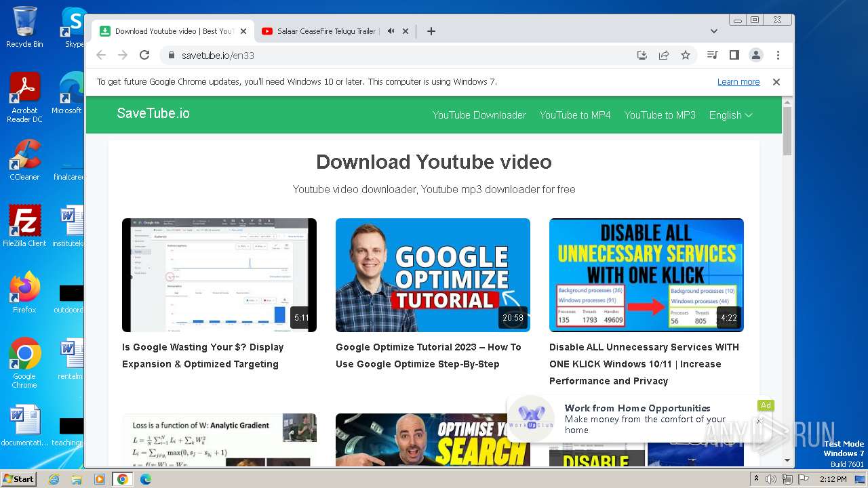Click page vertical scrollbar thumb
This screenshot has height=488, width=868.
[787, 130]
